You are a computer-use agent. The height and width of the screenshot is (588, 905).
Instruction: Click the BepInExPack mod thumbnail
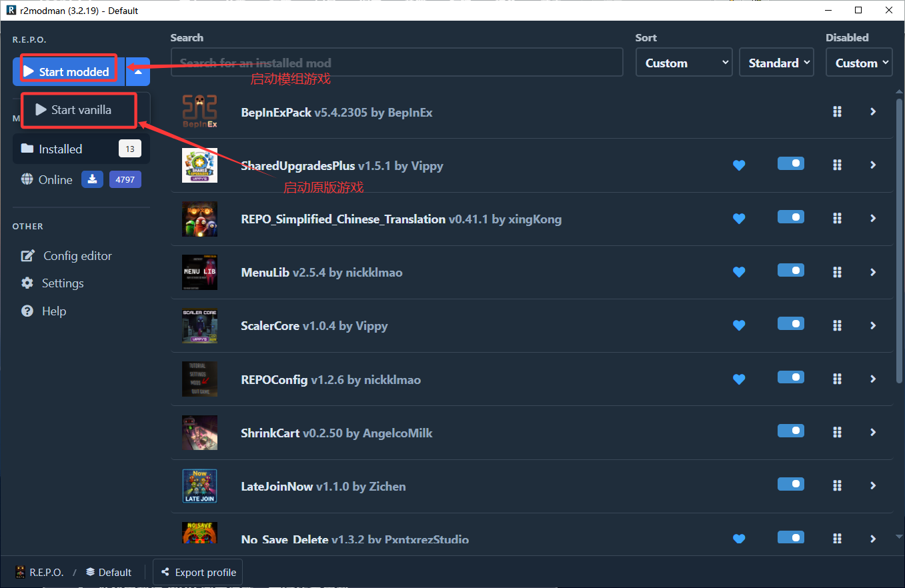pyautogui.click(x=199, y=112)
